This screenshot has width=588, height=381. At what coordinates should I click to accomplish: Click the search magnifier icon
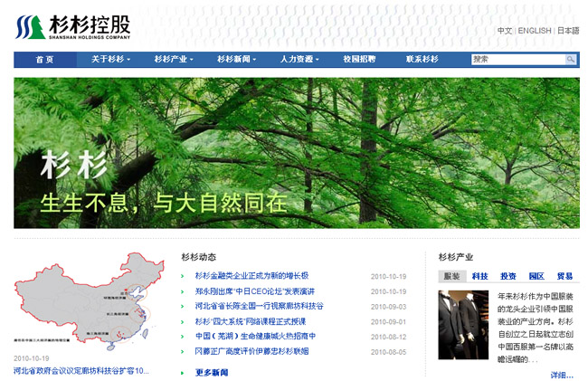click(x=571, y=60)
